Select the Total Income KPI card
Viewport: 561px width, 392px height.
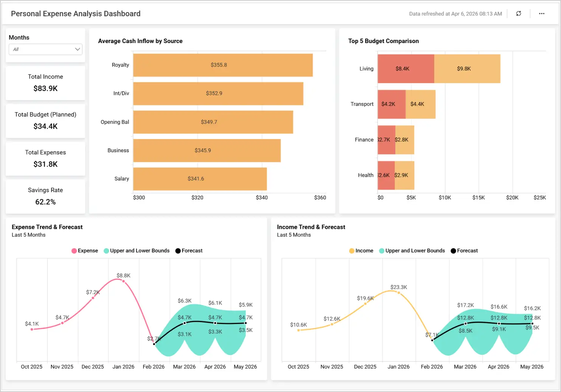pos(45,83)
